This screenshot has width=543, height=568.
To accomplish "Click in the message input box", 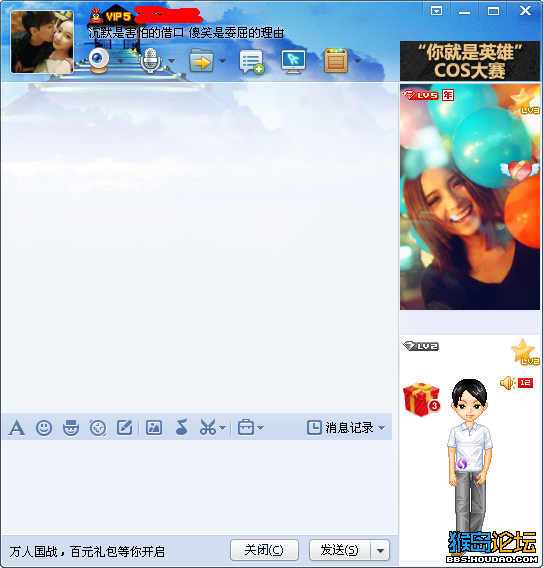I will [x=196, y=487].
